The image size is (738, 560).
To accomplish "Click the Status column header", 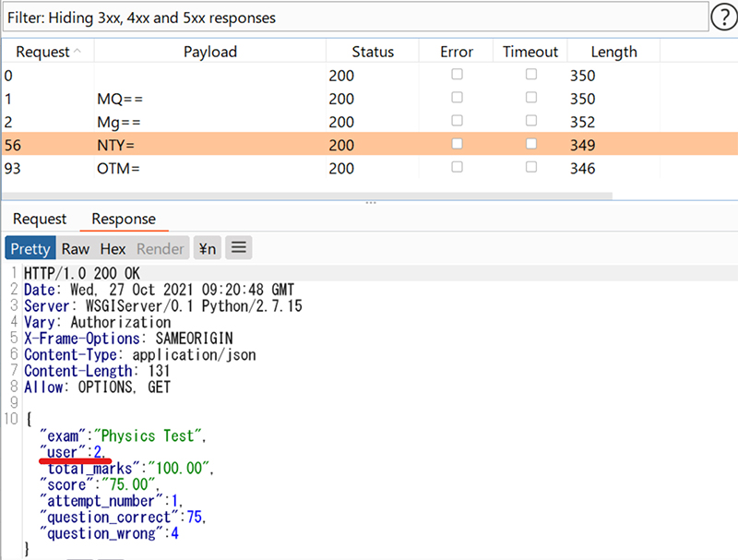I will 372,52.
